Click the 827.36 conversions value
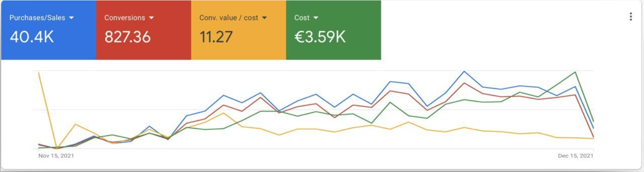The width and height of the screenshot is (644, 172). (128, 38)
